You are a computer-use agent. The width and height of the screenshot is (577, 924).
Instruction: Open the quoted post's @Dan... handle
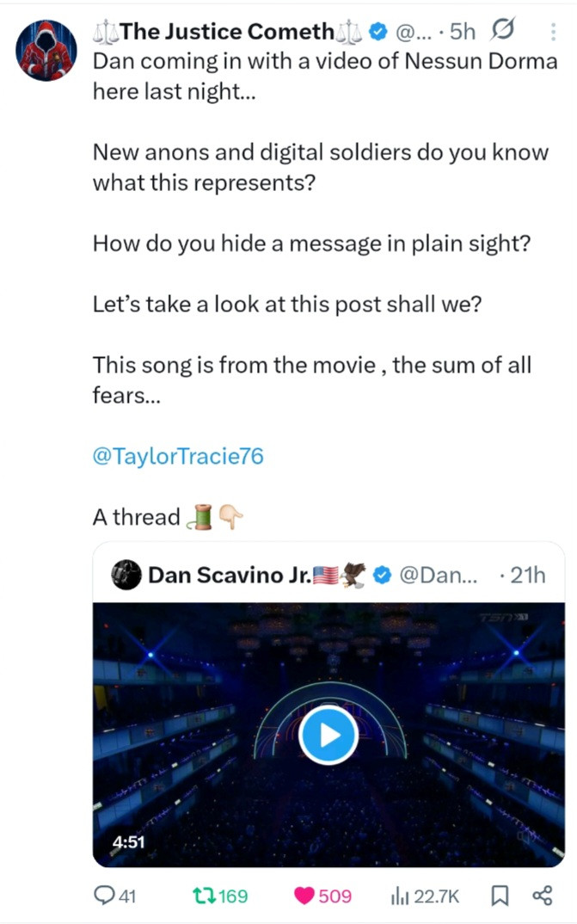click(x=435, y=574)
